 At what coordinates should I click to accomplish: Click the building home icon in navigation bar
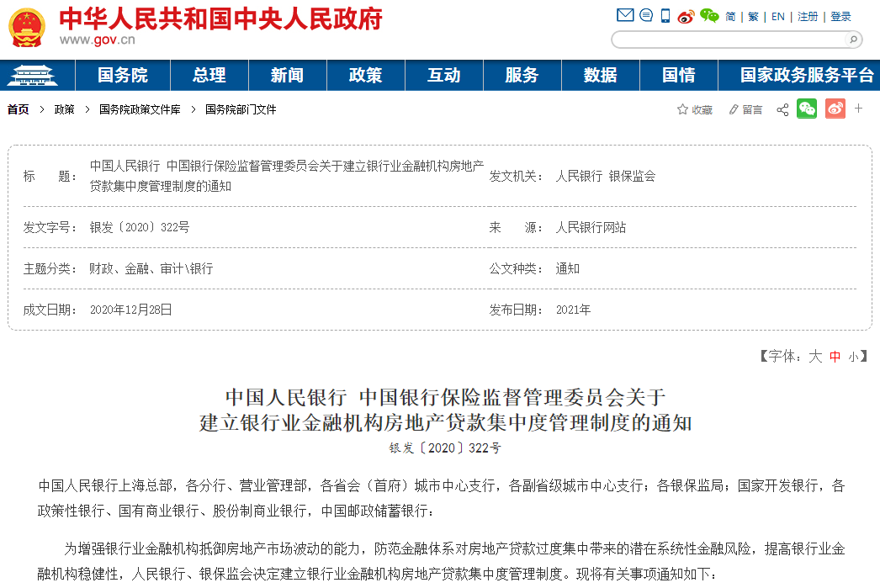coord(32,76)
